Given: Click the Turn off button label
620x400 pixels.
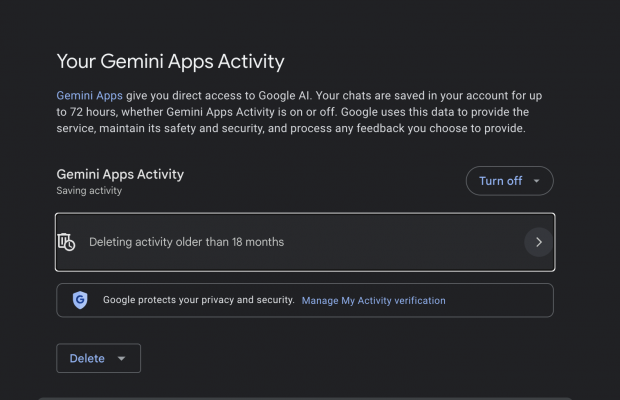Looking at the screenshot, I should click(x=500, y=181).
